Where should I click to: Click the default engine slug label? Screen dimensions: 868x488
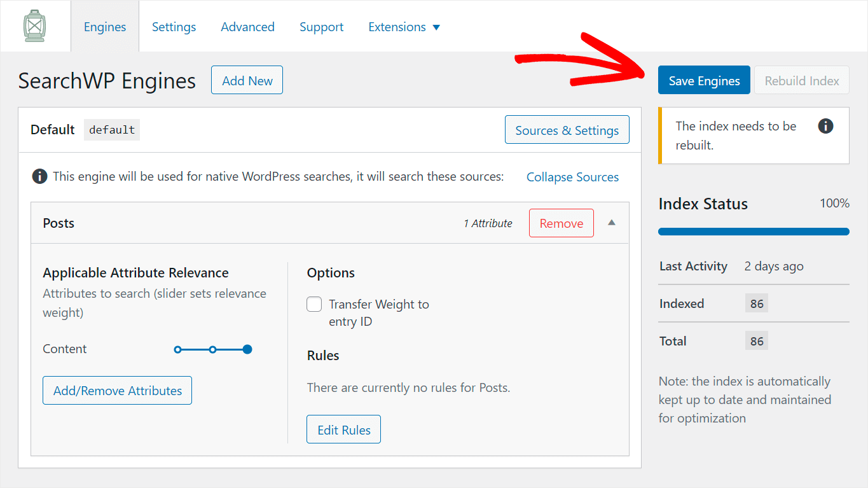pyautogui.click(x=112, y=129)
